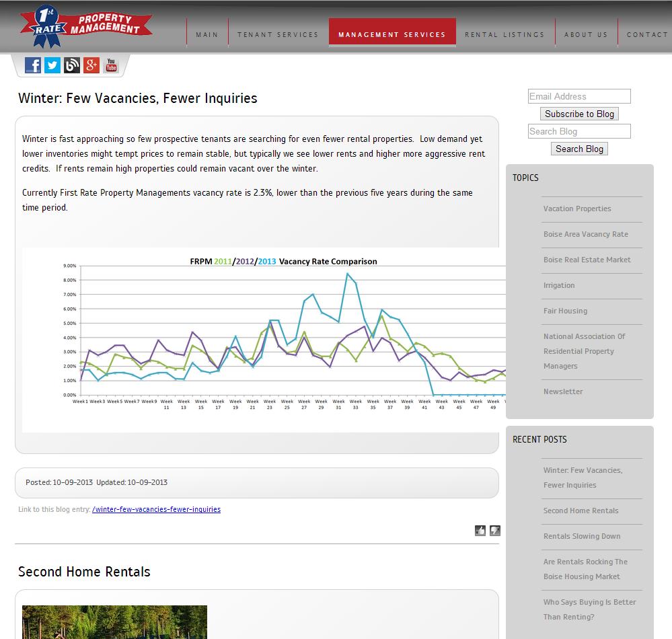Click the 1st Rate Property Management logo

pyautogui.click(x=86, y=27)
